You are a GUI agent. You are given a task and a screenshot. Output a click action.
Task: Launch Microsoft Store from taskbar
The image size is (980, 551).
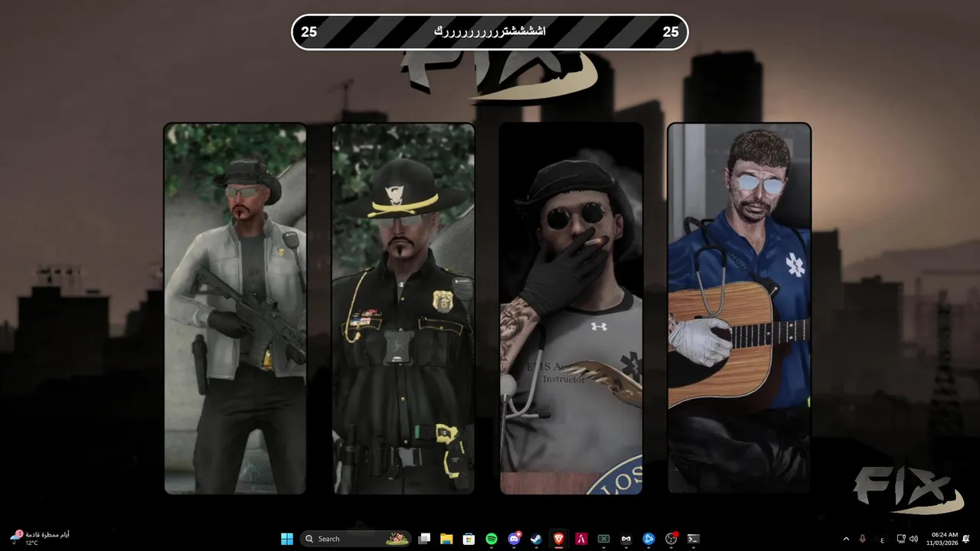469,539
